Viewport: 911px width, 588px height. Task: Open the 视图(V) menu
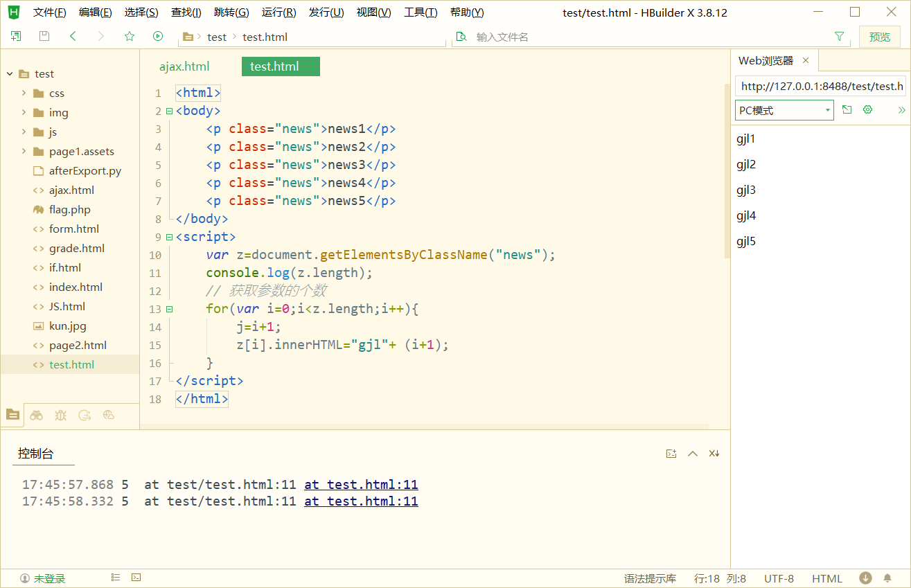click(373, 12)
